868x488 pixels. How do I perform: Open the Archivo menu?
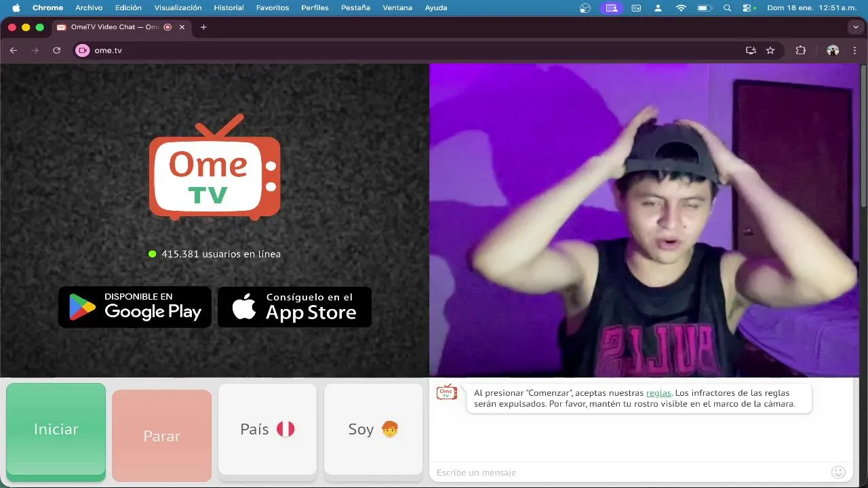pyautogui.click(x=89, y=8)
